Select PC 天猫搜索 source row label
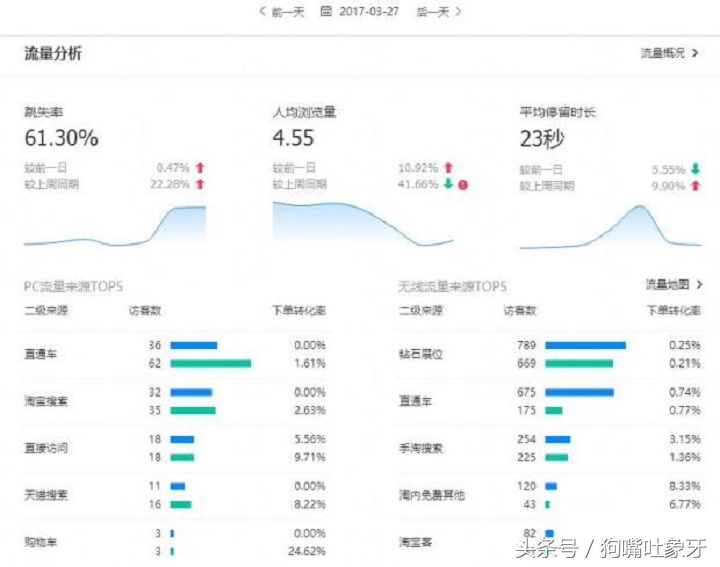Image resolution: width=720 pixels, height=567 pixels. [x=46, y=495]
